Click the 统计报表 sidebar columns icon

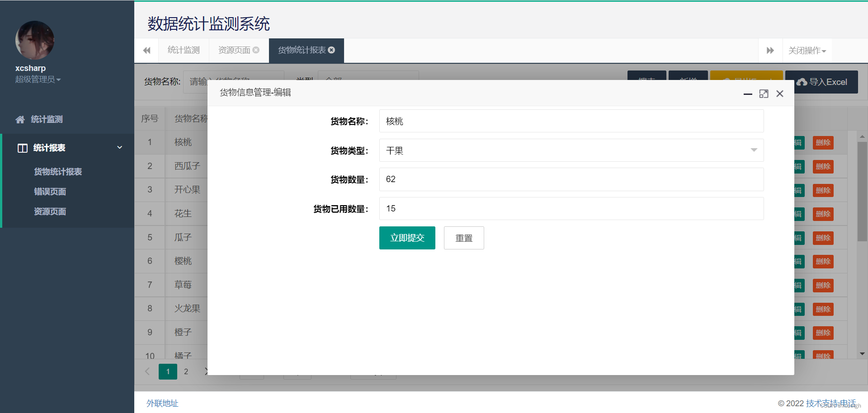(23, 148)
